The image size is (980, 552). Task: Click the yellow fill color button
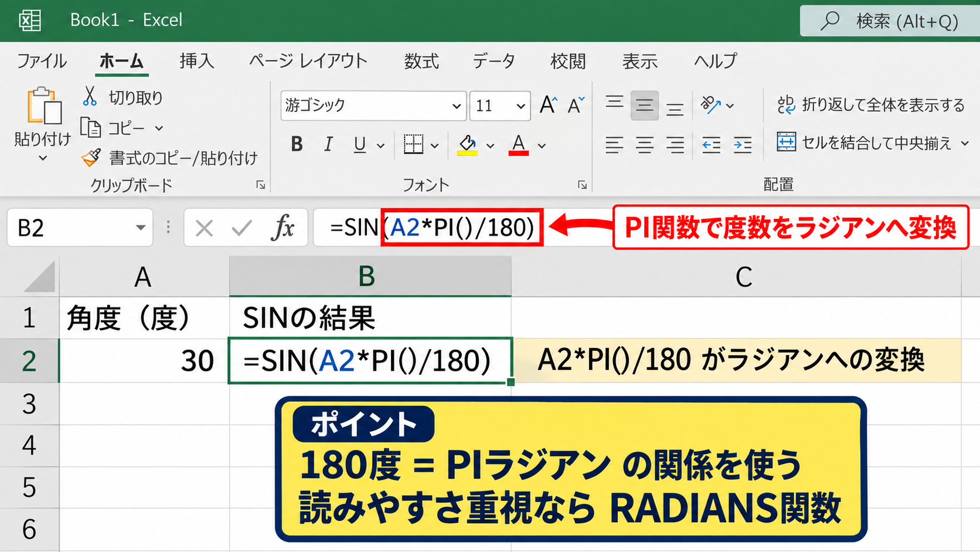click(x=467, y=145)
